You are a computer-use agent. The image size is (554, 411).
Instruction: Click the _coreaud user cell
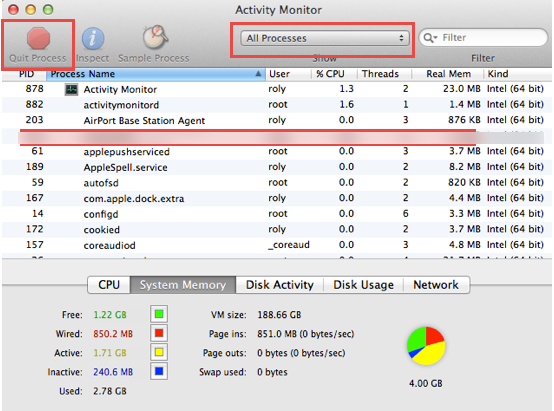(x=289, y=245)
